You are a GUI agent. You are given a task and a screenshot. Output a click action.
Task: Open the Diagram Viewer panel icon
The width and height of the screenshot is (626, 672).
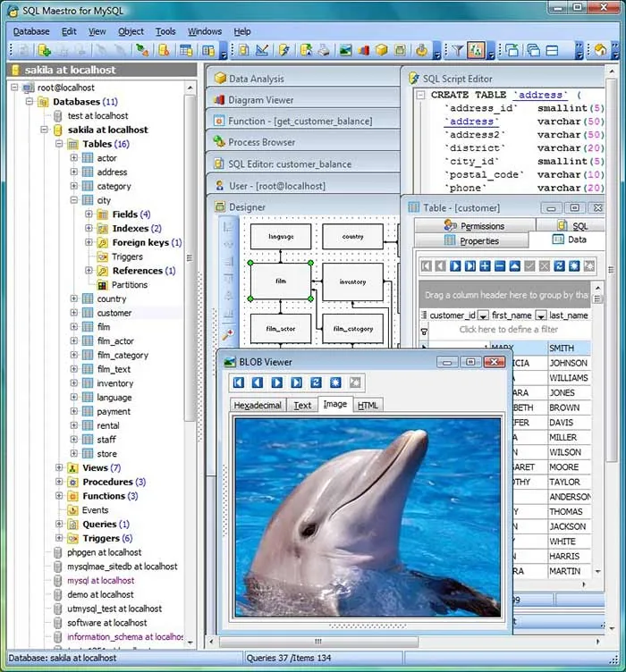(219, 100)
